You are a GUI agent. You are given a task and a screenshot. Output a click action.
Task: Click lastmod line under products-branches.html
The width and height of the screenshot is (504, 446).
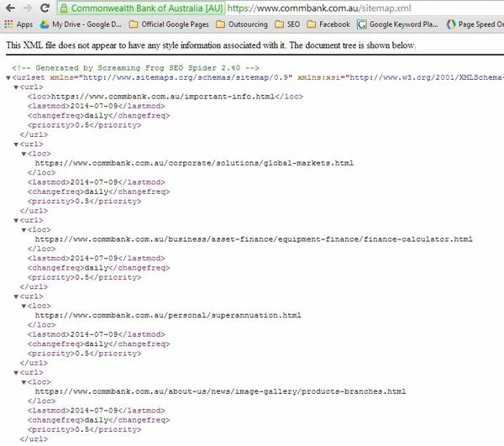point(96,411)
